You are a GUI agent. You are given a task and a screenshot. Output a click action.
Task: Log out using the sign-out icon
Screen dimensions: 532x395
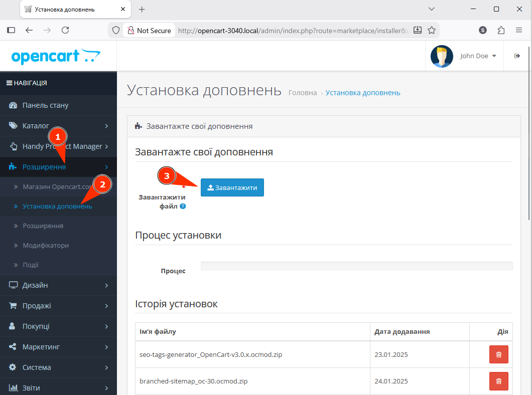pos(517,56)
